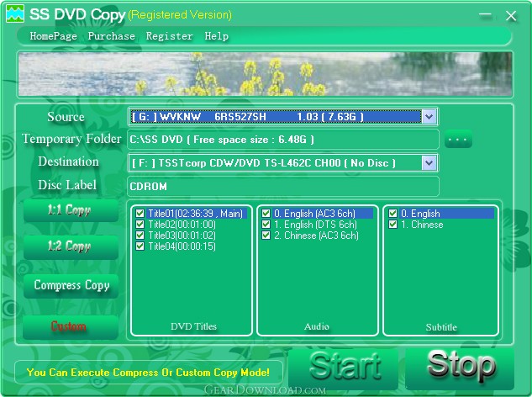Image resolution: width=532 pixels, height=397 pixels.
Task: Stop the DVD copy process
Action: (460, 368)
